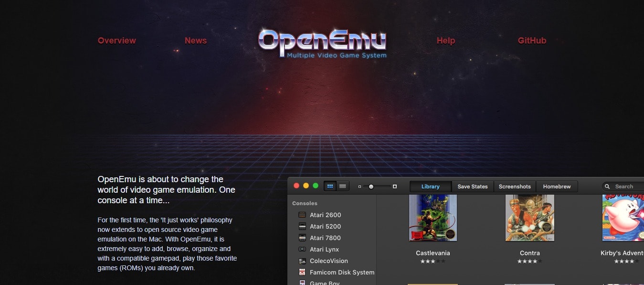Select the Library tab
The width and height of the screenshot is (644, 285).
point(431,186)
